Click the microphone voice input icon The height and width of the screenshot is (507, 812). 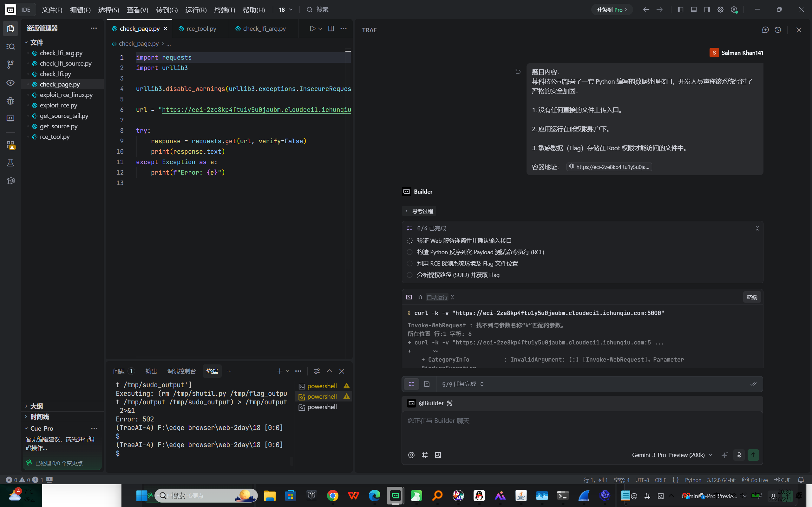(739, 455)
